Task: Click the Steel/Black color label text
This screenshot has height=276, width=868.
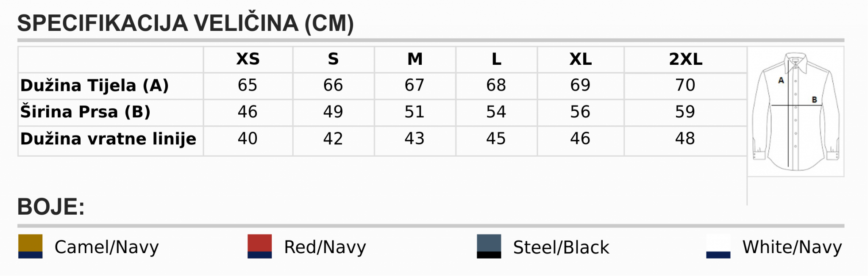Action: pos(561,247)
